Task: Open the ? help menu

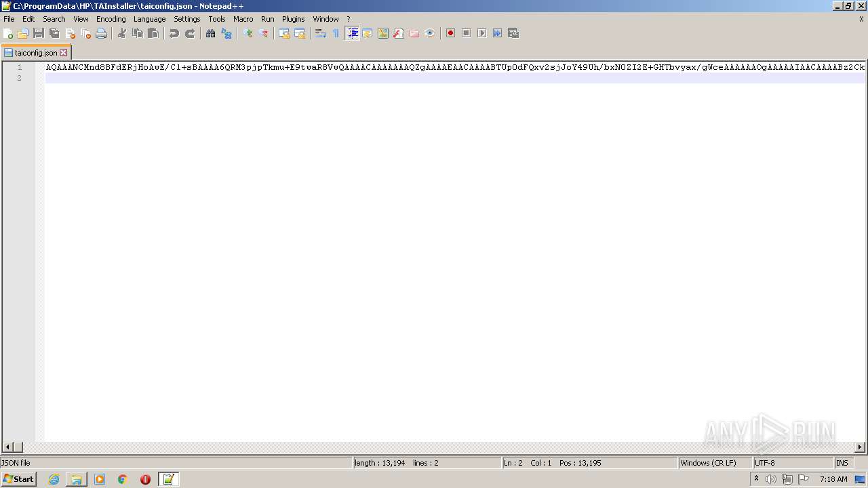Action: point(349,19)
